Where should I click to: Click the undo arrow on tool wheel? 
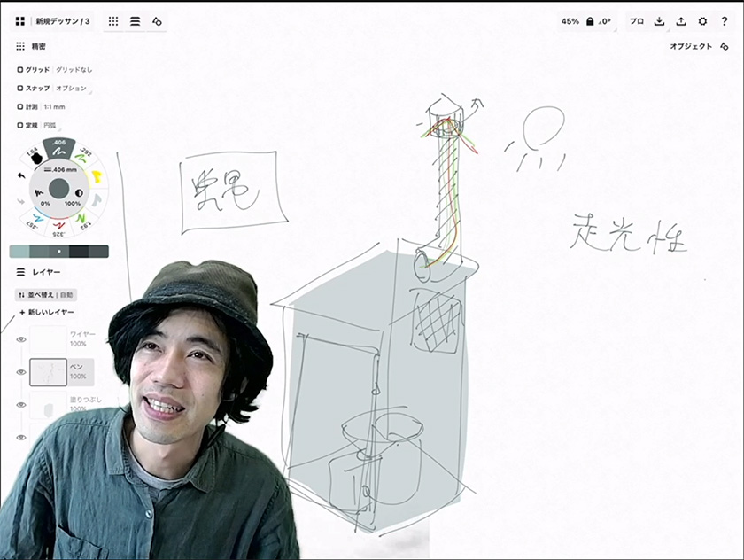coord(21,176)
